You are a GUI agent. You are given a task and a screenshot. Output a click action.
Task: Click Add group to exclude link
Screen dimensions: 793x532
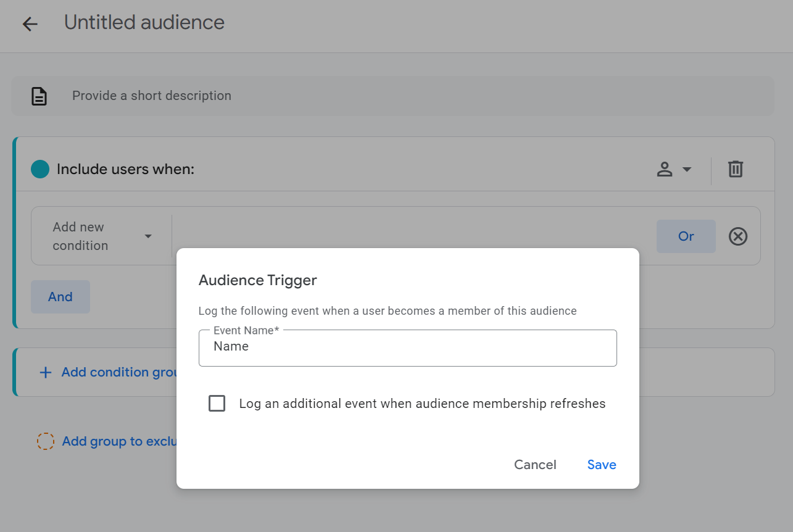[x=119, y=441]
